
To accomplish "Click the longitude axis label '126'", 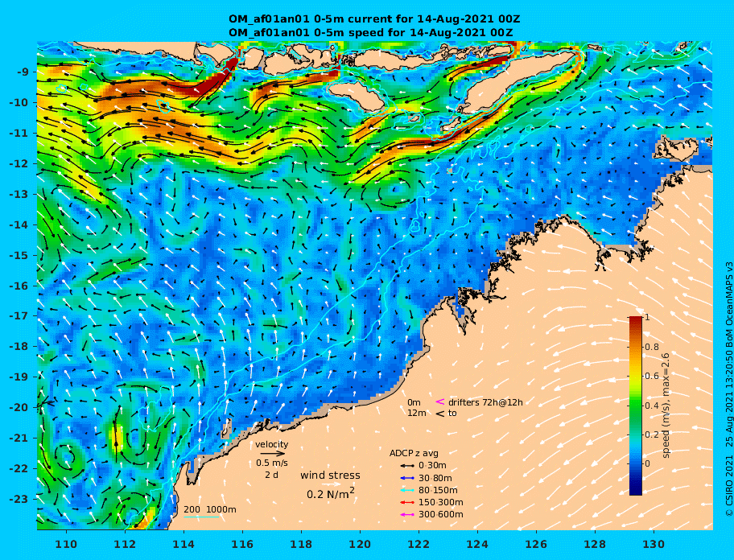I will 536,544.
